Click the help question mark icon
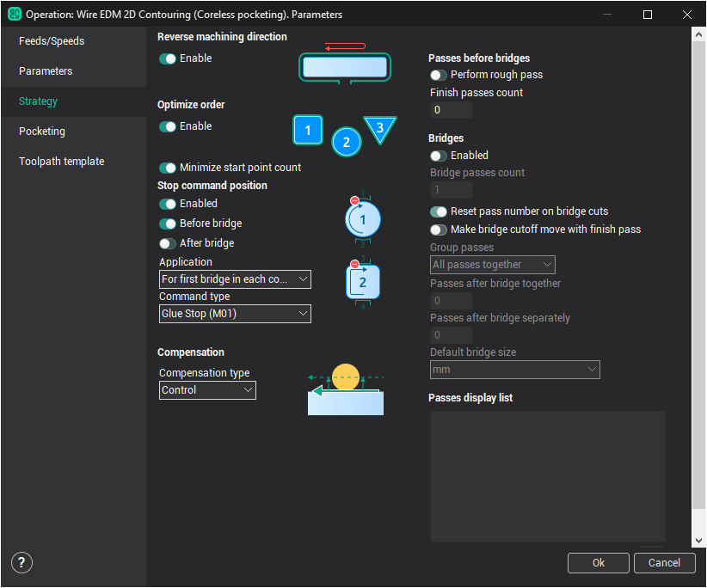707x588 pixels. (22, 563)
